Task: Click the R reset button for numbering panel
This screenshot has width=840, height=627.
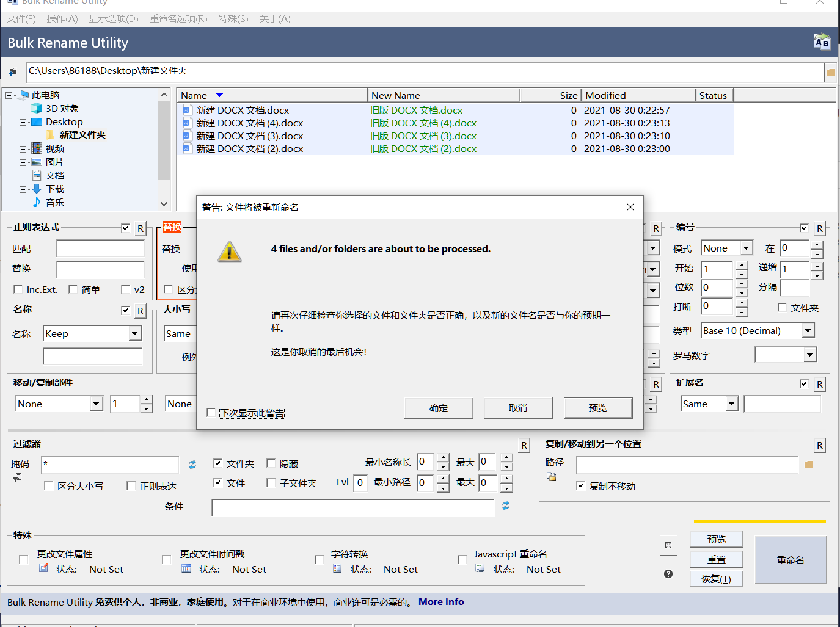Action: click(820, 228)
